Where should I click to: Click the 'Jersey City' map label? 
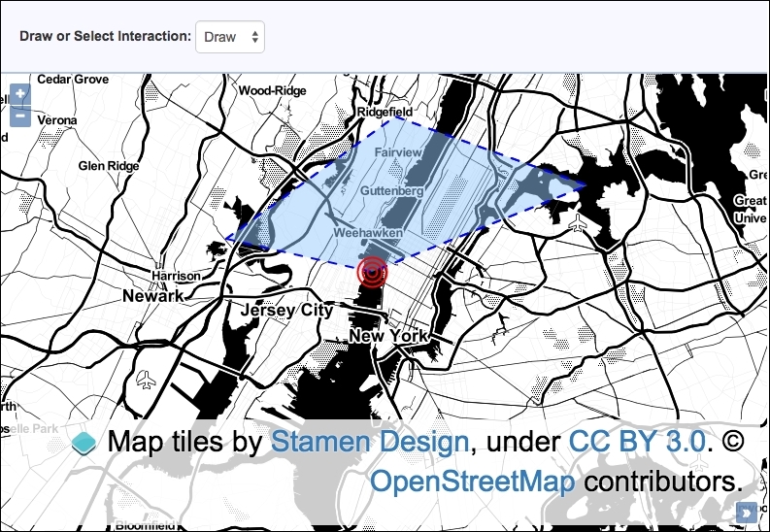[286, 310]
